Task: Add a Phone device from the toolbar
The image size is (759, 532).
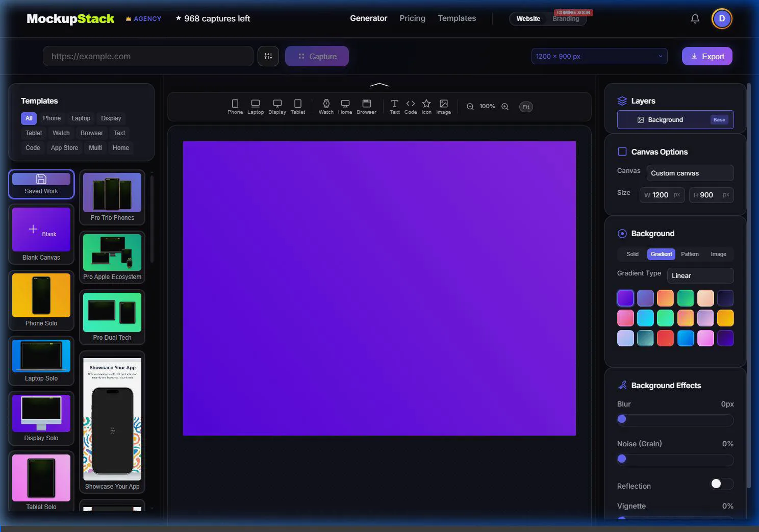Action: [x=235, y=107]
